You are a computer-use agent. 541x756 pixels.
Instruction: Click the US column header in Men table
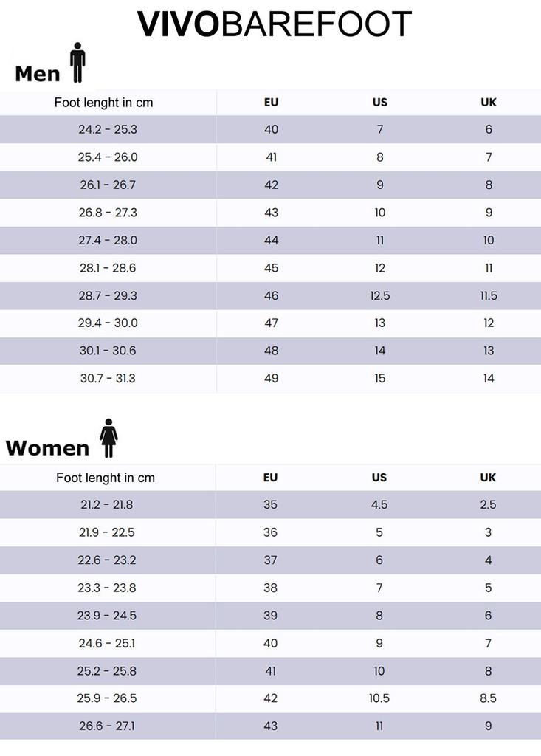(x=379, y=103)
